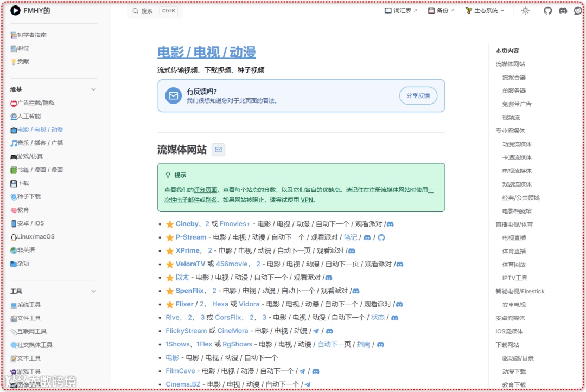The height and width of the screenshot is (392, 586).
Task: Open 非英语 sidebar page
Action: pos(23,250)
